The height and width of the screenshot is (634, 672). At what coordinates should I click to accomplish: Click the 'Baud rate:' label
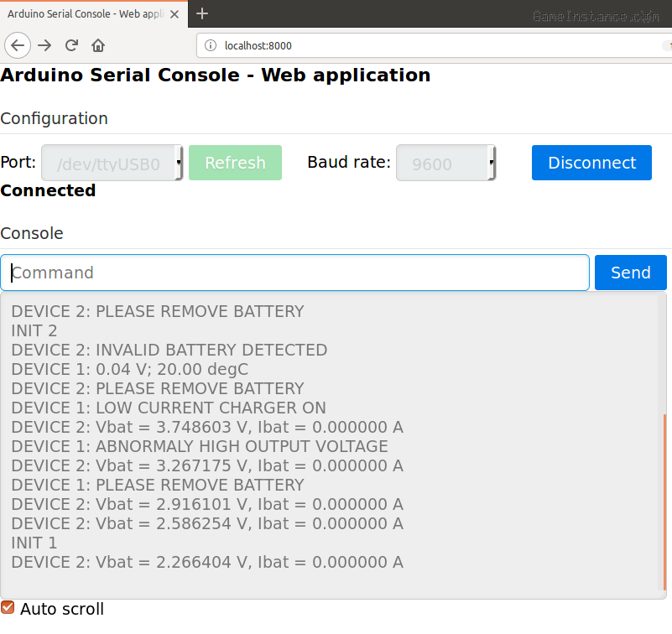point(349,163)
